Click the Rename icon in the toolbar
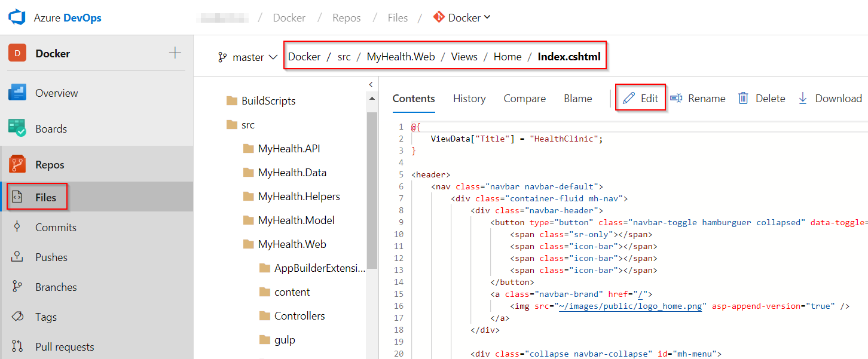The width and height of the screenshot is (868, 359). [676, 99]
